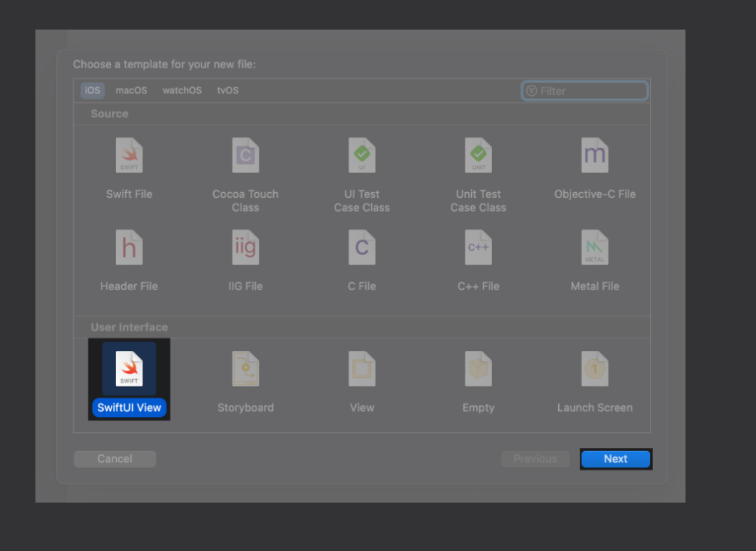
Task: Select the Unit Test Case Class icon
Action: [478, 155]
